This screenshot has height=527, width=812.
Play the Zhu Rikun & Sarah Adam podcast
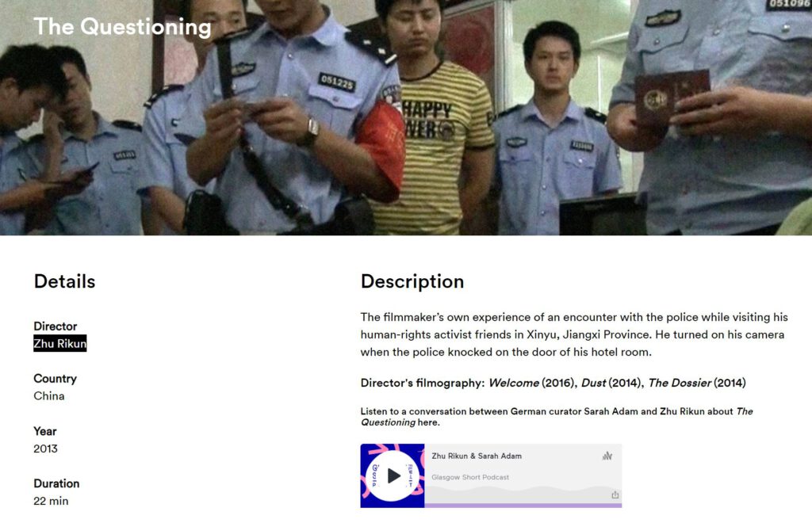(393, 475)
